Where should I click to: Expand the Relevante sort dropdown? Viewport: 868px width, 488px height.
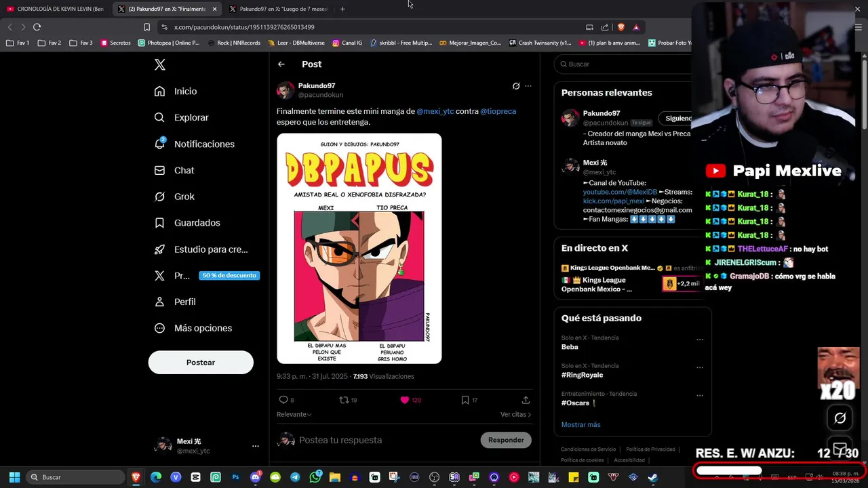coord(294,414)
